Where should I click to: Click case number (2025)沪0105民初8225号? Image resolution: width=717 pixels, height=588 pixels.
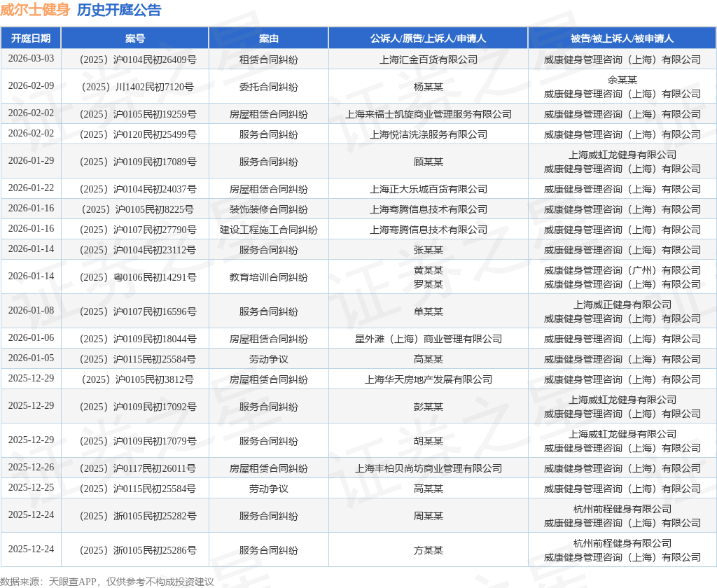[138, 209]
